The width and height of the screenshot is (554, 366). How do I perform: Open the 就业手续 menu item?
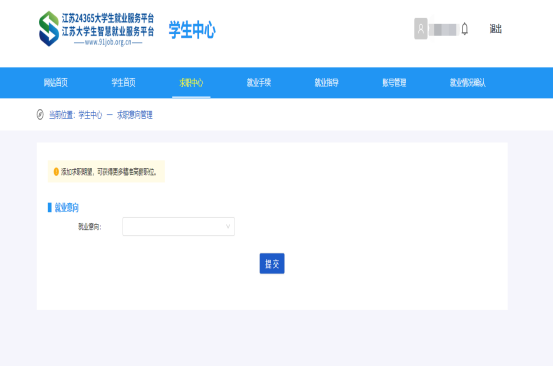click(259, 83)
